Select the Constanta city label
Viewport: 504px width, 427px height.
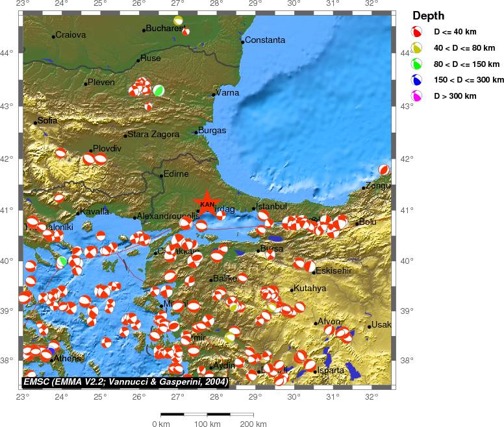click(x=265, y=40)
